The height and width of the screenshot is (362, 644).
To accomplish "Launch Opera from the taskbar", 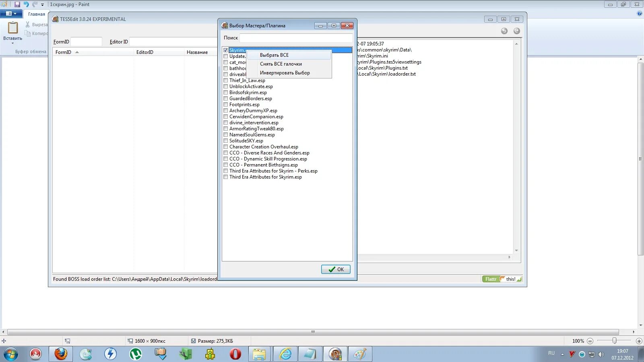I will pyautogui.click(x=235, y=354).
